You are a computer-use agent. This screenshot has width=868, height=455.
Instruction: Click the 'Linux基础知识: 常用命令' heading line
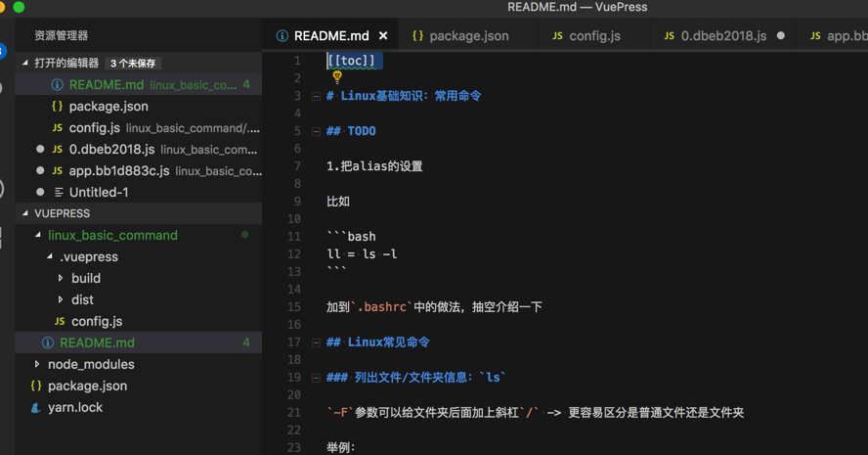[404, 96]
